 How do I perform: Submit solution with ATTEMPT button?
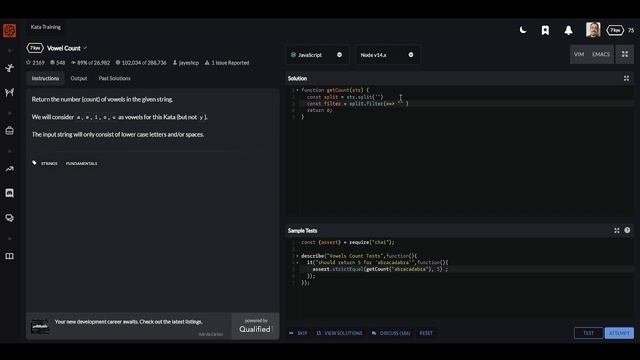(x=619, y=333)
